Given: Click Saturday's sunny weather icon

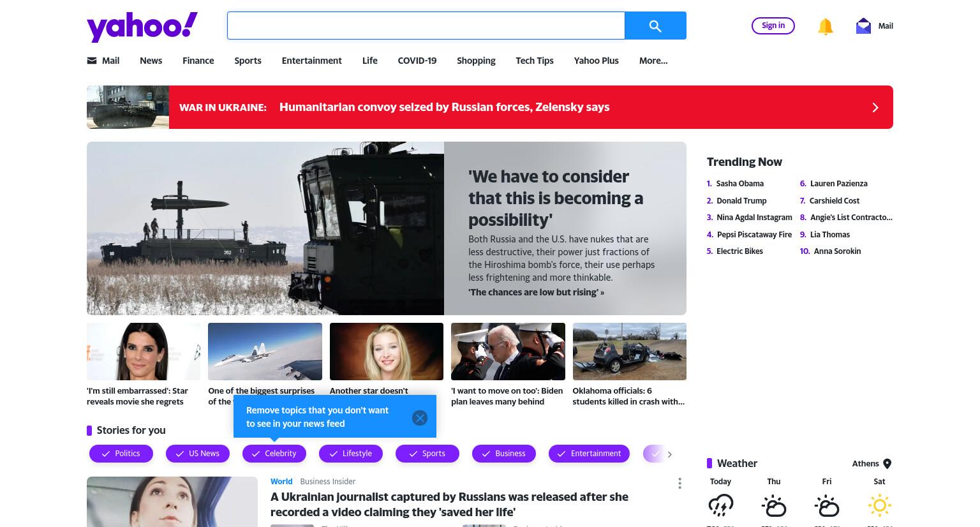Looking at the screenshot, I should point(879,505).
